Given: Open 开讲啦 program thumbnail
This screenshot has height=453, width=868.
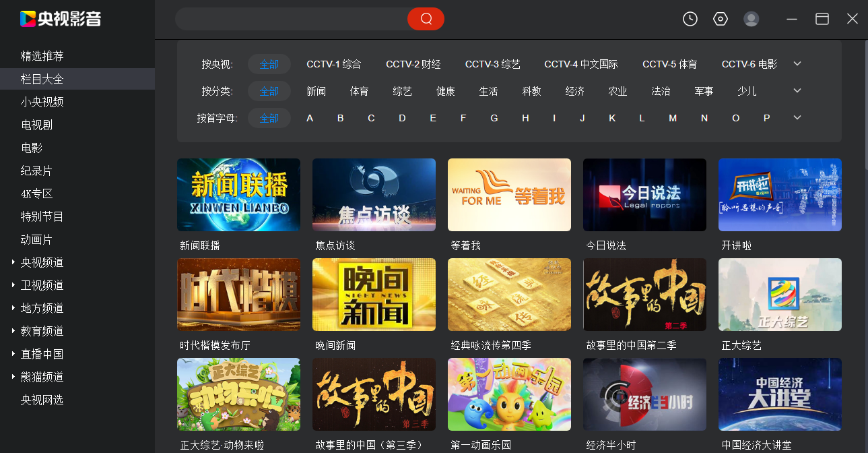Looking at the screenshot, I should click(x=780, y=195).
